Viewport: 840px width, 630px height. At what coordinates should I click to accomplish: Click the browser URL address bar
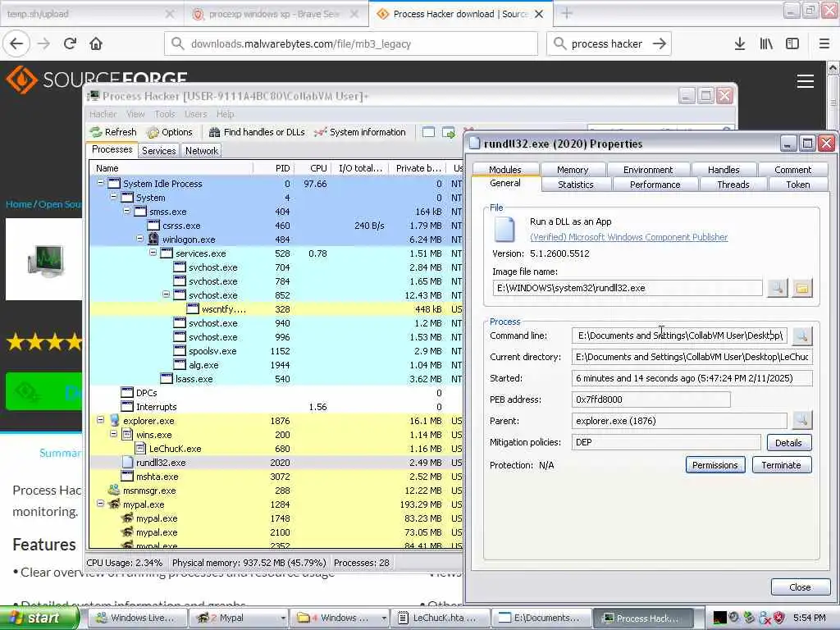tap(351, 43)
